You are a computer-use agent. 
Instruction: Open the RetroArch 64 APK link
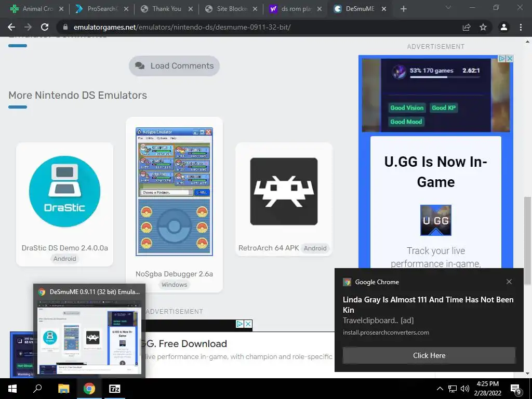[269, 248]
